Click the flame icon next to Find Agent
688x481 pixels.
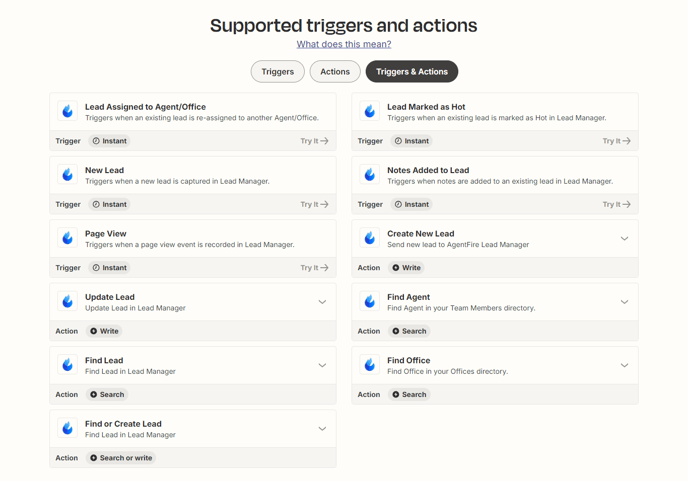coord(369,302)
